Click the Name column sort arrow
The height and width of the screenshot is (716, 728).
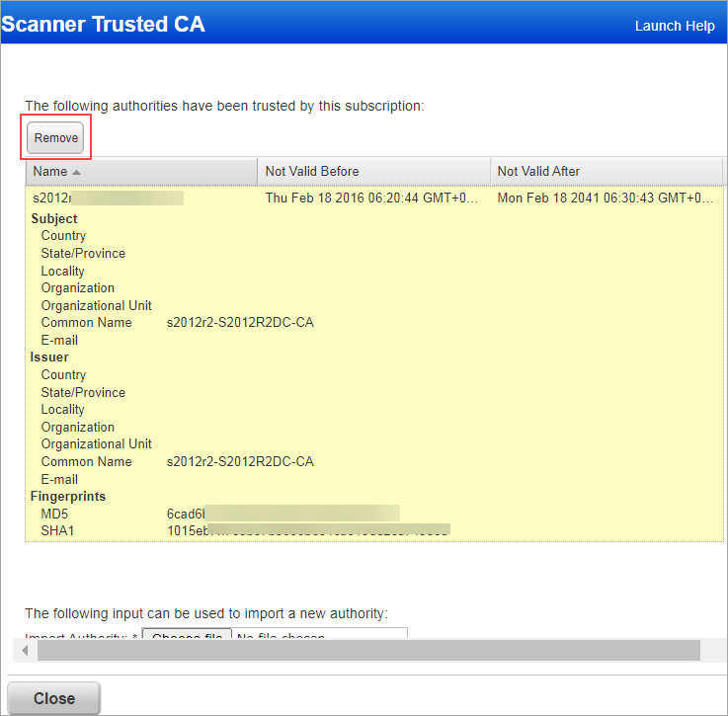pos(77,172)
